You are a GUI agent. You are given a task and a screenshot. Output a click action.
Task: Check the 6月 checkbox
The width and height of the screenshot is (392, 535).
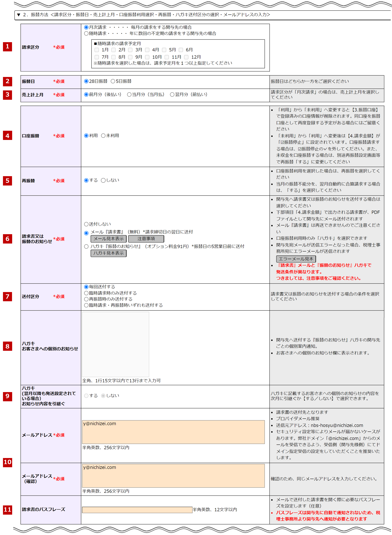181,50
